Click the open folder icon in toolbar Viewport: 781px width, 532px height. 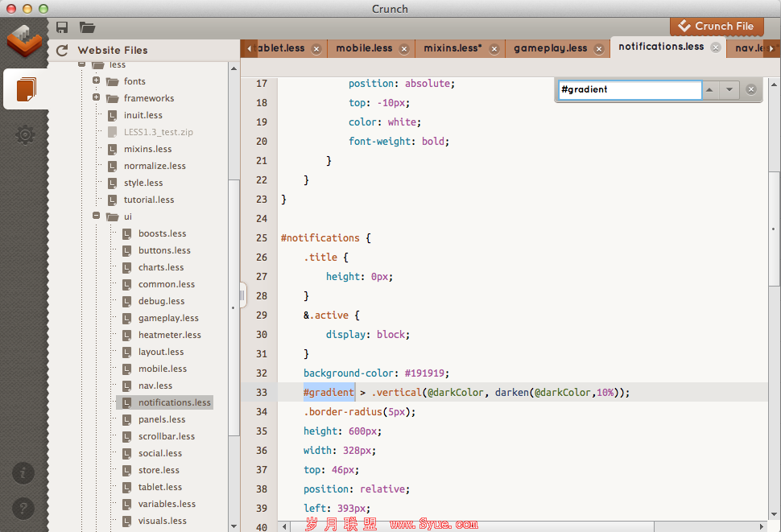tap(87, 27)
